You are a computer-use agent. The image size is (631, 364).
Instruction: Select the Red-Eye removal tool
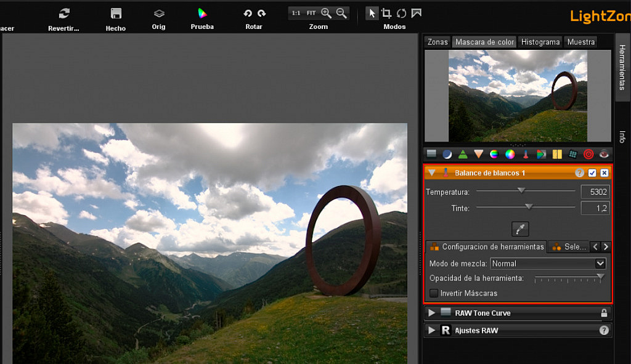[x=602, y=154]
